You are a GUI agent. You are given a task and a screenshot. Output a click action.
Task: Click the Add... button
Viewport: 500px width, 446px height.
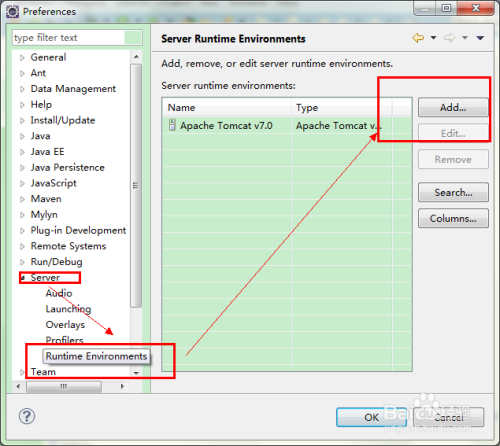(x=453, y=107)
